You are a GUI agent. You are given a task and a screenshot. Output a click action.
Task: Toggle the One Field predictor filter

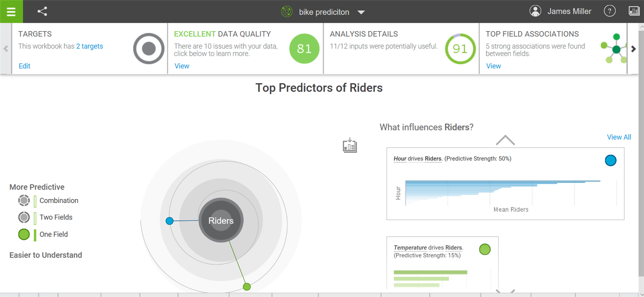point(24,234)
